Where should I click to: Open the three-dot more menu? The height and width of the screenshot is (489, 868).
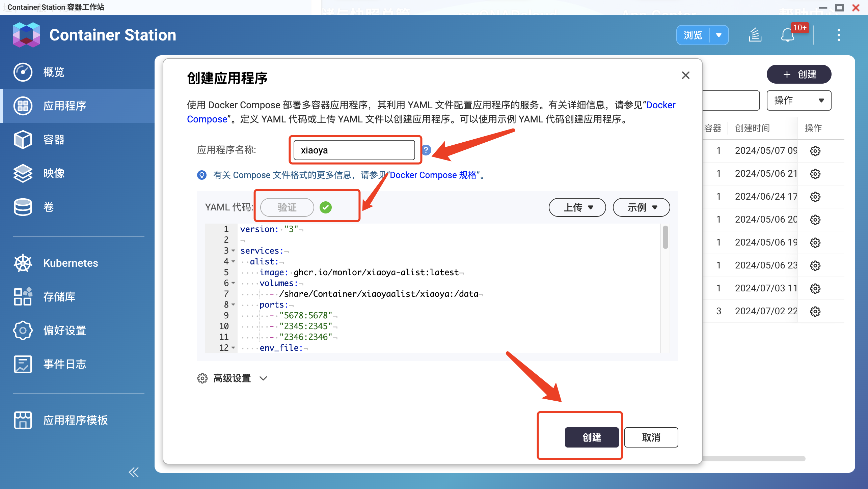pos(839,35)
